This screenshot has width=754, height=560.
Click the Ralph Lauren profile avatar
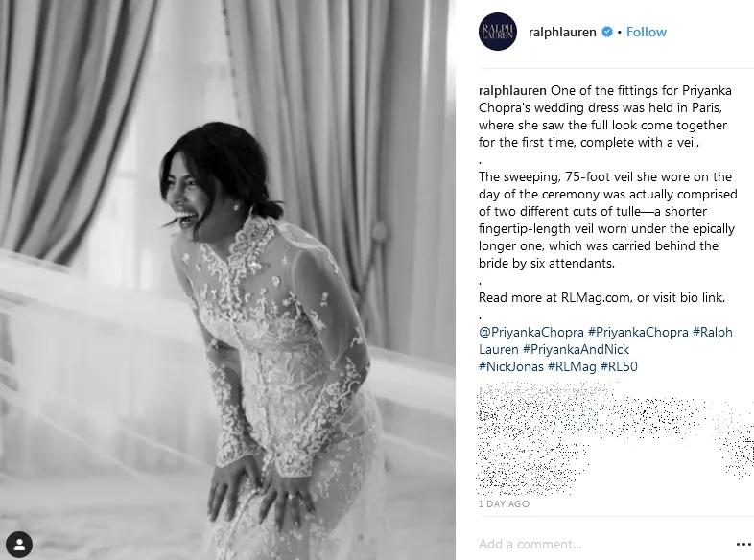point(498,32)
